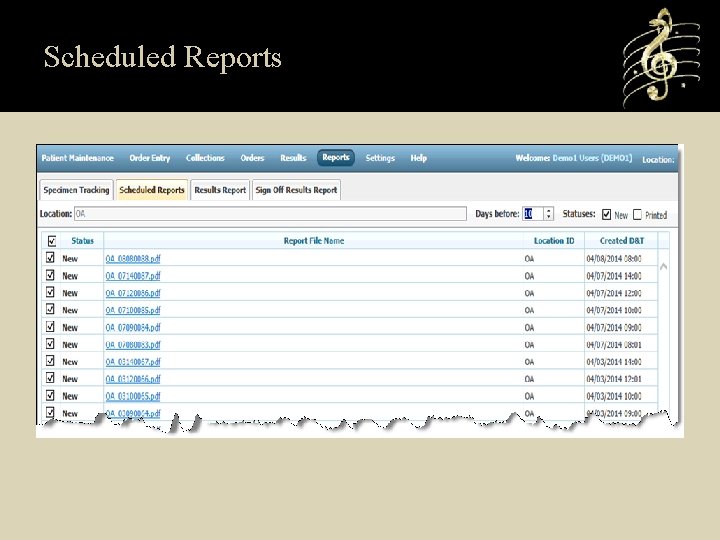This screenshot has height=540, width=720.
Task: Open the report created 04/08/2014 08:00
Action: click(133, 259)
